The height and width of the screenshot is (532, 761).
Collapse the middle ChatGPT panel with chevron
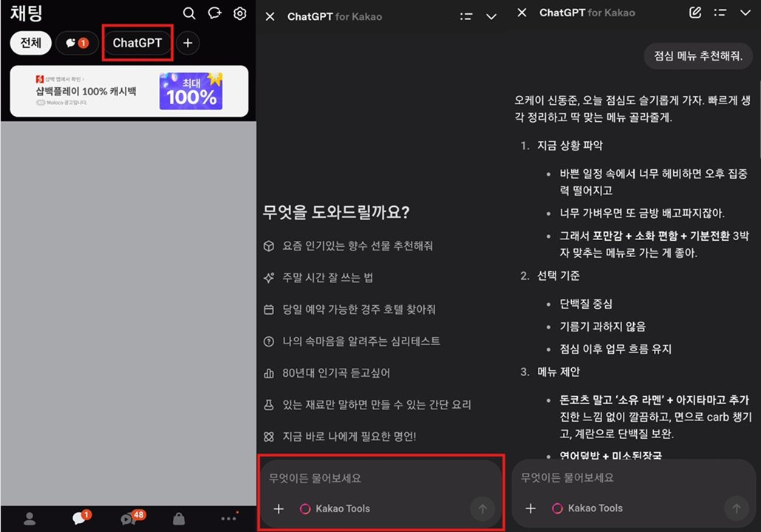(x=491, y=16)
